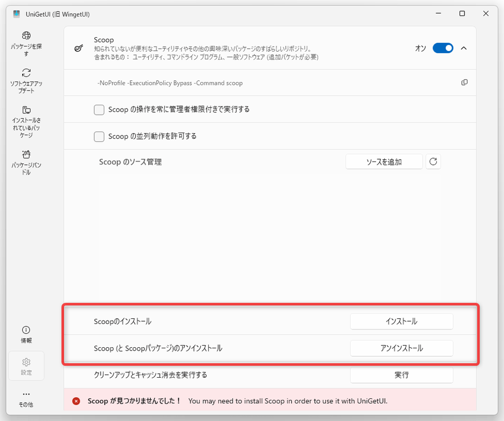Open the パッケージを探す (Discover Packages) page
Viewport: 504px width, 421px height.
[x=26, y=44]
